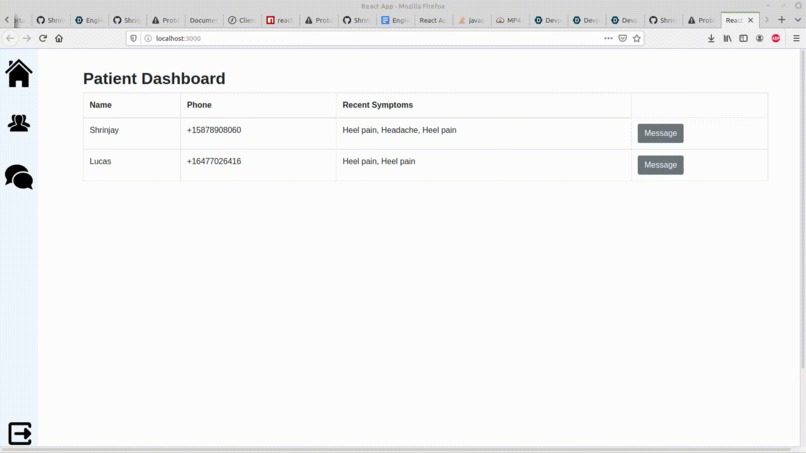
Task: Open a new tab with the plus icon
Action: pos(782,20)
